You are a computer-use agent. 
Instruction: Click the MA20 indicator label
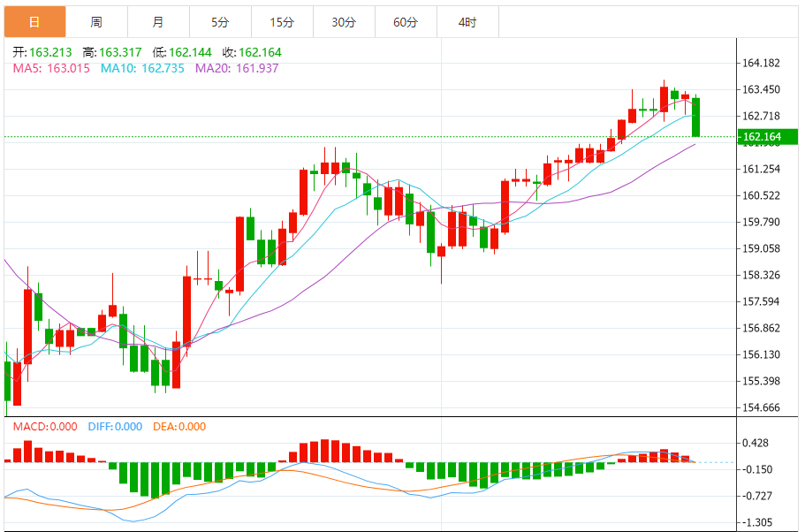(x=237, y=68)
